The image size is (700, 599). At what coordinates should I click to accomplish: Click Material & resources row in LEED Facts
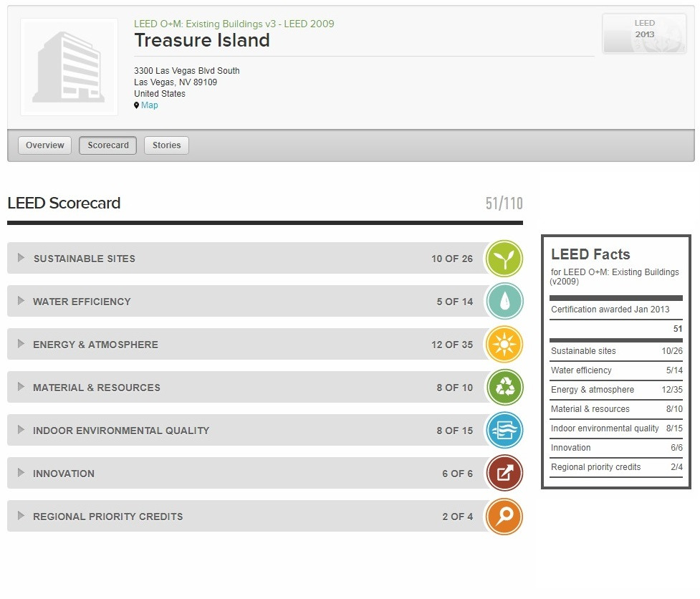(616, 409)
